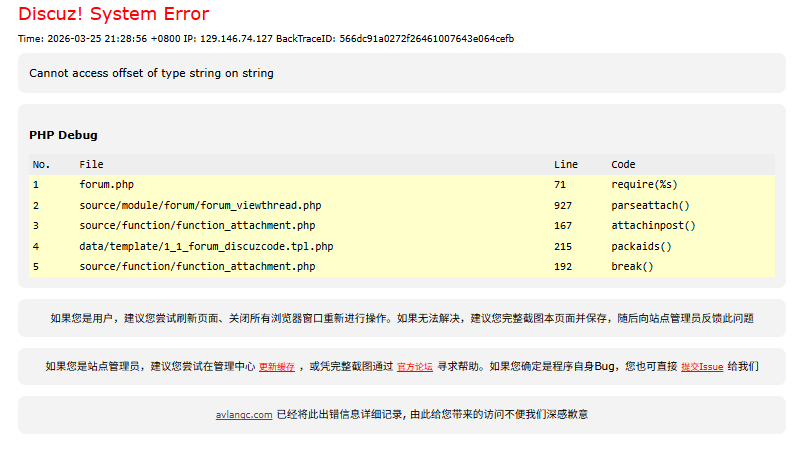Follow the avlangc.com link
This screenshot has height=465, width=812.
(244, 415)
